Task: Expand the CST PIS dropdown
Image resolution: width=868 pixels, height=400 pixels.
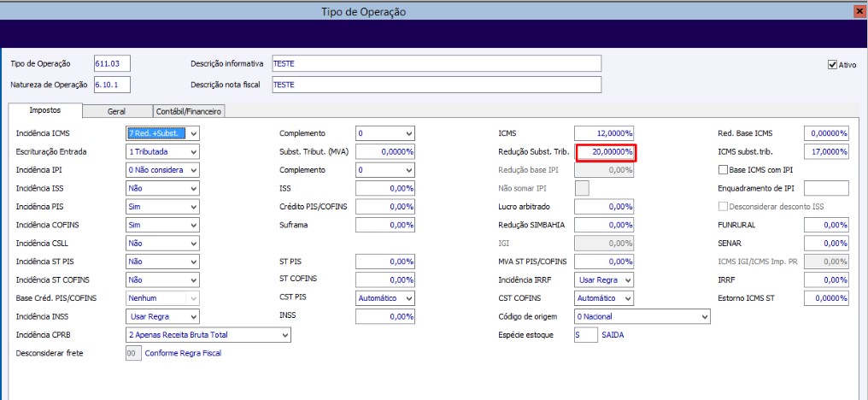Action: point(384,298)
